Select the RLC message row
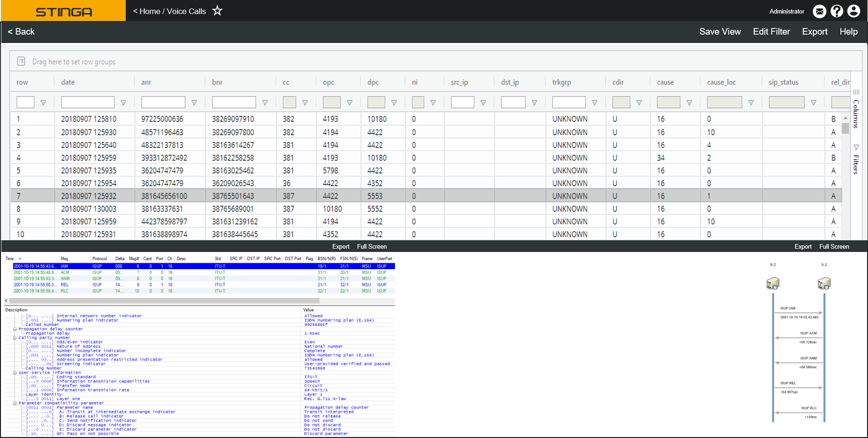The height and width of the screenshot is (438, 868). point(204,291)
